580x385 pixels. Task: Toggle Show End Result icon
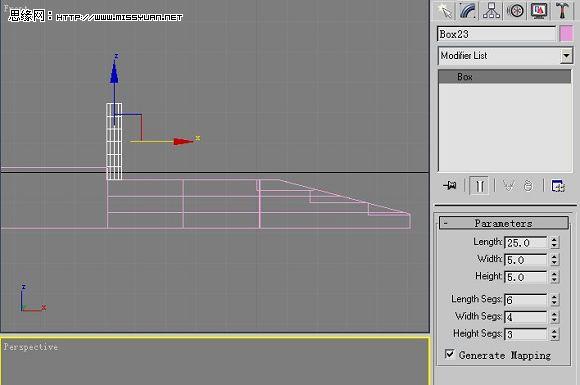pos(479,185)
